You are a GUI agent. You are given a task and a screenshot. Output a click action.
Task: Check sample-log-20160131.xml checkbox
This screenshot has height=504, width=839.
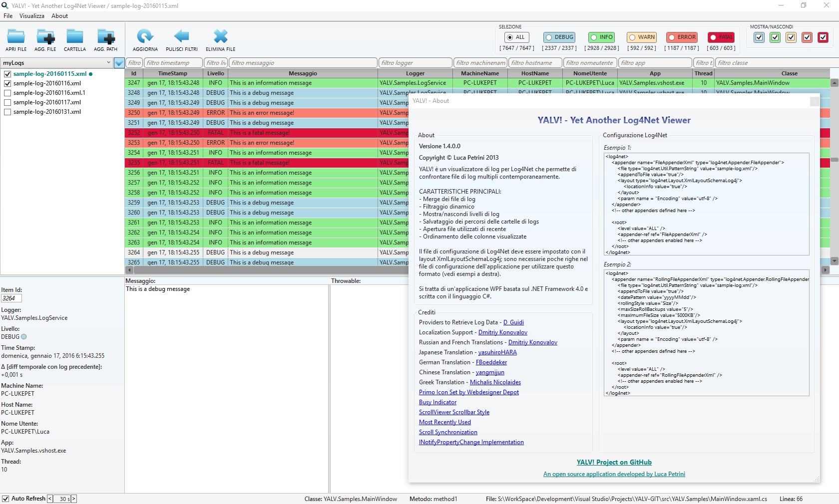point(7,112)
